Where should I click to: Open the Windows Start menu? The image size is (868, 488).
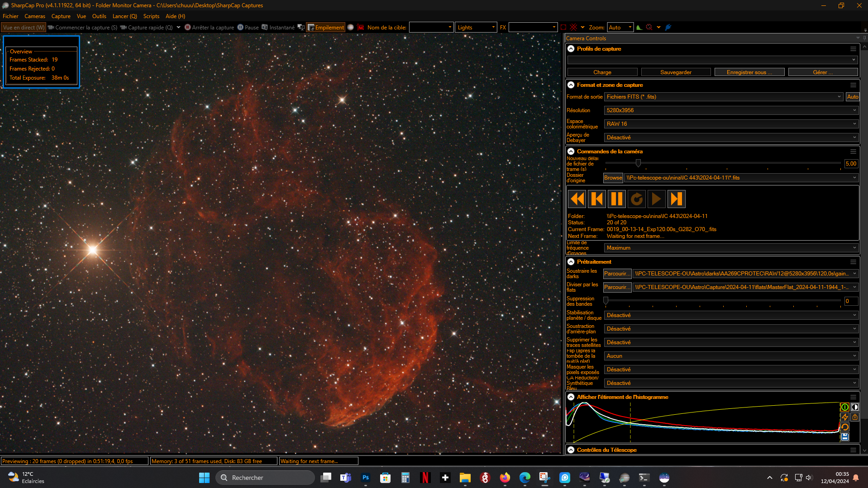tap(204, 478)
